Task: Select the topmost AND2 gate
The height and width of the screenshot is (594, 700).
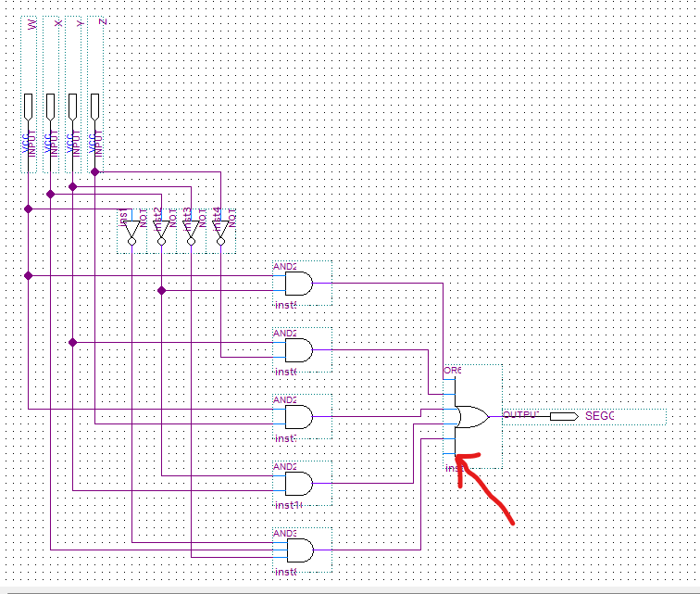Action: pos(299,284)
